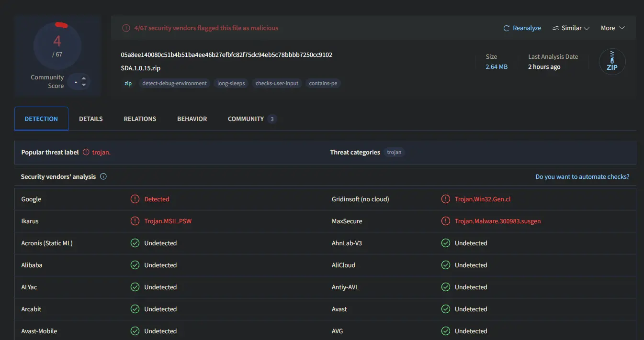Click the MaxSecure vendor name

coord(347,221)
